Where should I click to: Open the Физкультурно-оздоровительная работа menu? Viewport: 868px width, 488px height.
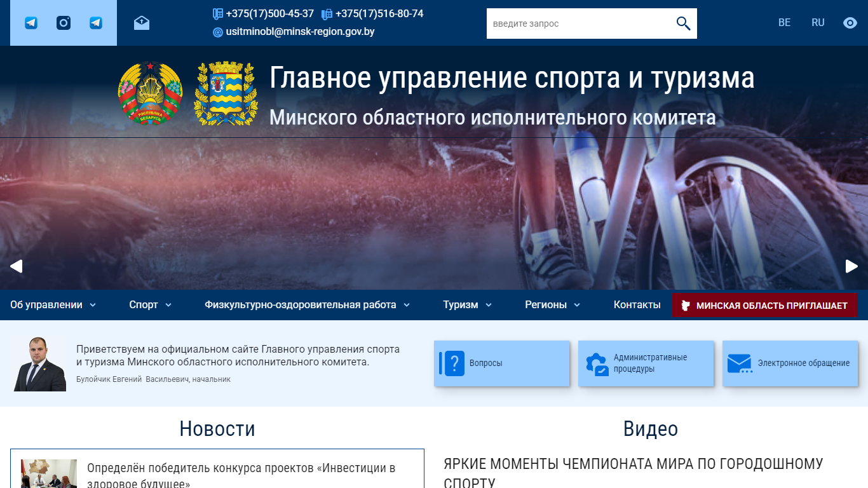300,305
